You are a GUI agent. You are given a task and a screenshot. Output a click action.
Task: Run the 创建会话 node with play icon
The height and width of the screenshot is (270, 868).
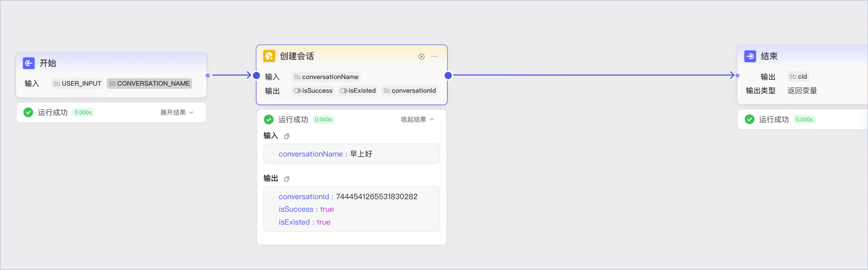(x=421, y=56)
